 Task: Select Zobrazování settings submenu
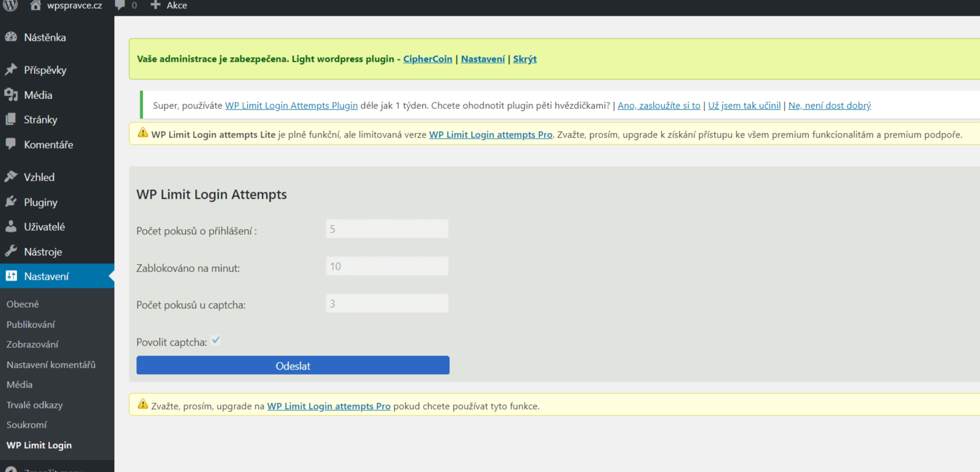point(32,344)
